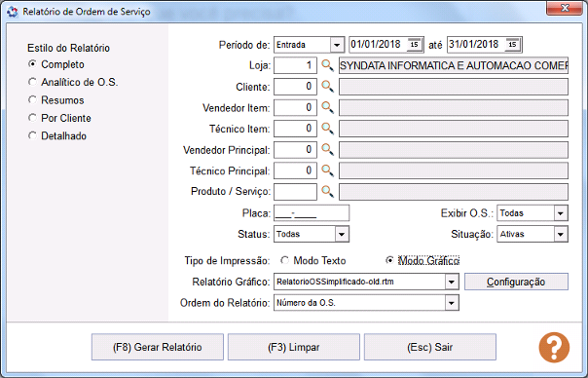Open the Situação Ativas dropdown
Viewport: 588px width, 378px height.
pos(561,234)
